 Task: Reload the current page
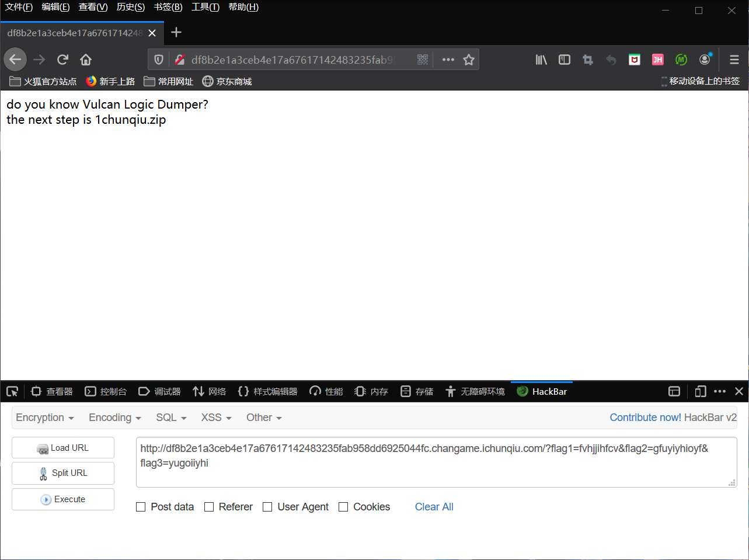coord(62,60)
